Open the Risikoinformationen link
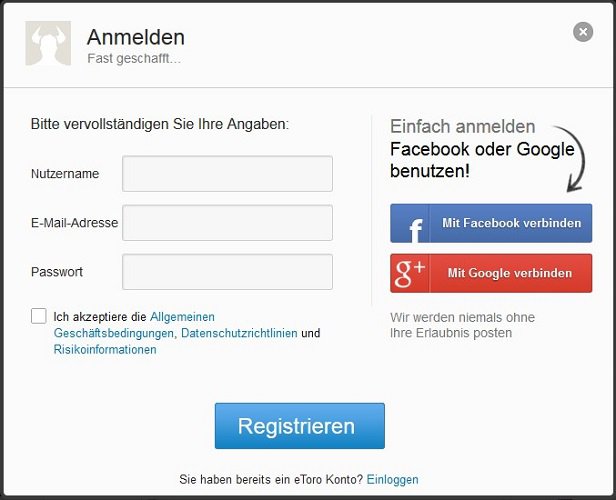 [x=105, y=350]
